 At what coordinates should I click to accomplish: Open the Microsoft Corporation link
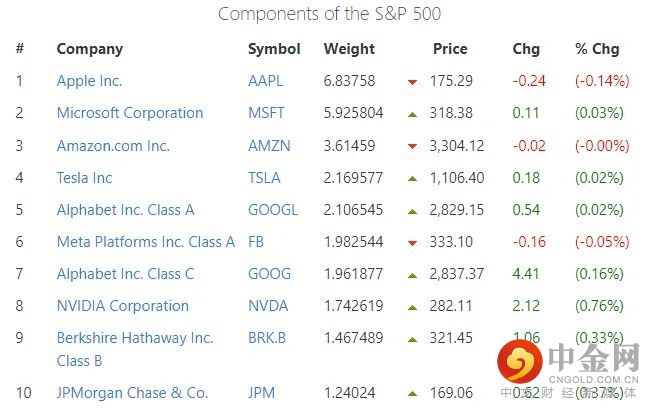[x=130, y=113]
